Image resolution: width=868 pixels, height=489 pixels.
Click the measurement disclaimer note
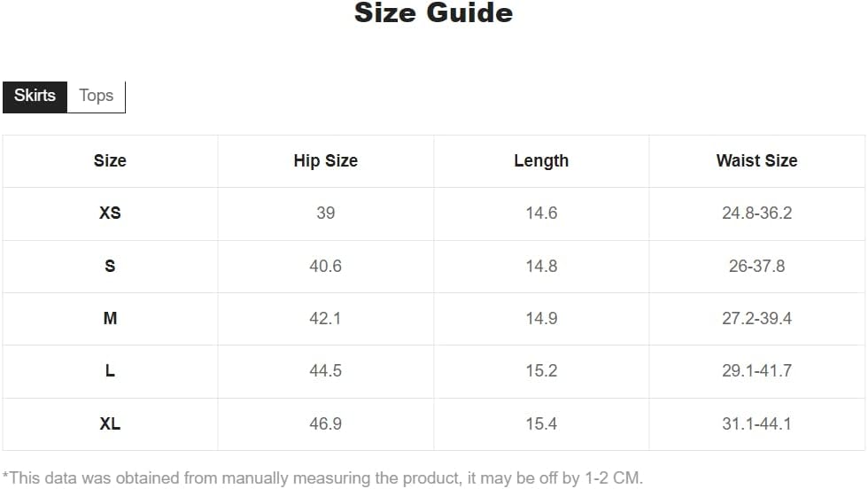point(322,477)
